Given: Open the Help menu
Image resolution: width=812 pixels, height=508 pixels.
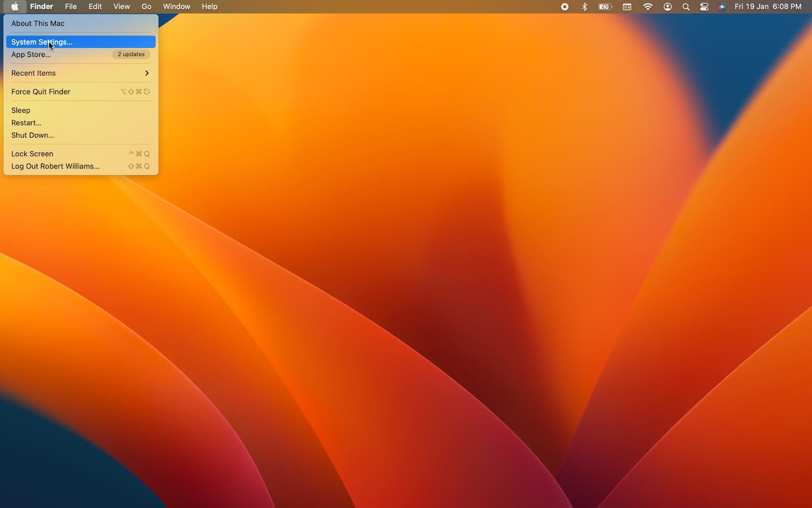Looking at the screenshot, I should 210,7.
